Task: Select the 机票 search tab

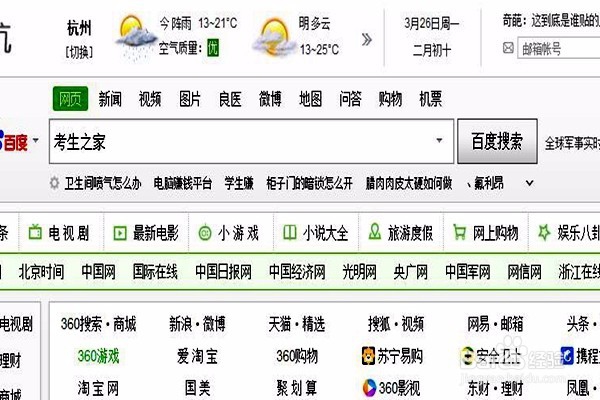Action: coord(430,99)
